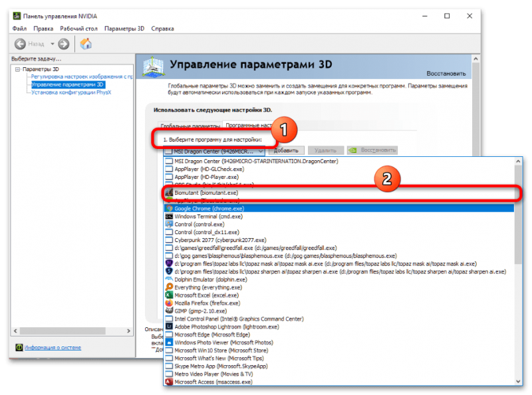This screenshot has height=395, width=532.
Task: Click the Windows Photo Viewer icon
Action: point(169,342)
